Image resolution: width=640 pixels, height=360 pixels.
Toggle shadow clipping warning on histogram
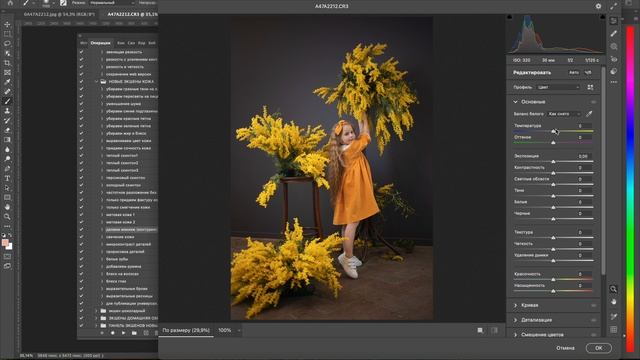(509, 17)
